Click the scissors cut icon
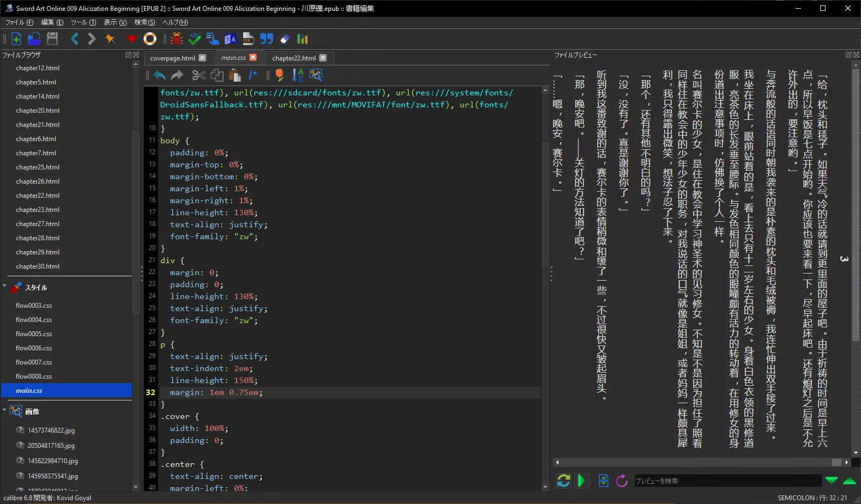This screenshot has height=504, width=861. coord(199,75)
